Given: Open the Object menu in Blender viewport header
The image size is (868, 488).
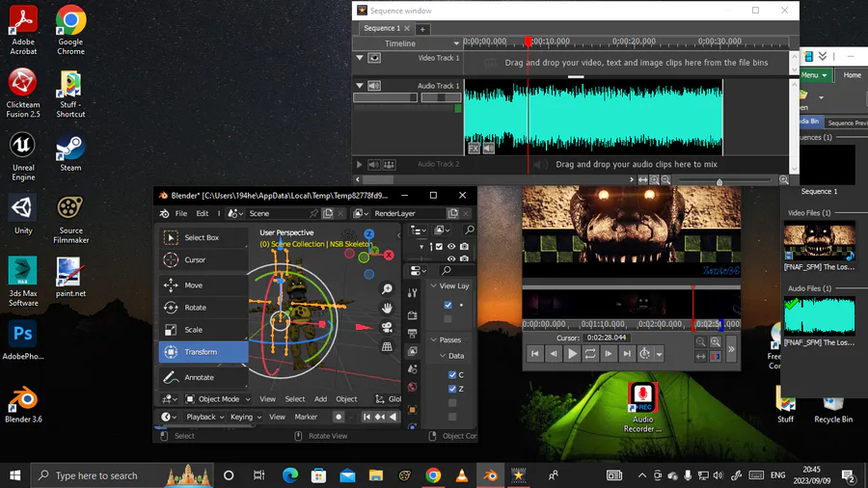Looking at the screenshot, I should pyautogui.click(x=346, y=399).
